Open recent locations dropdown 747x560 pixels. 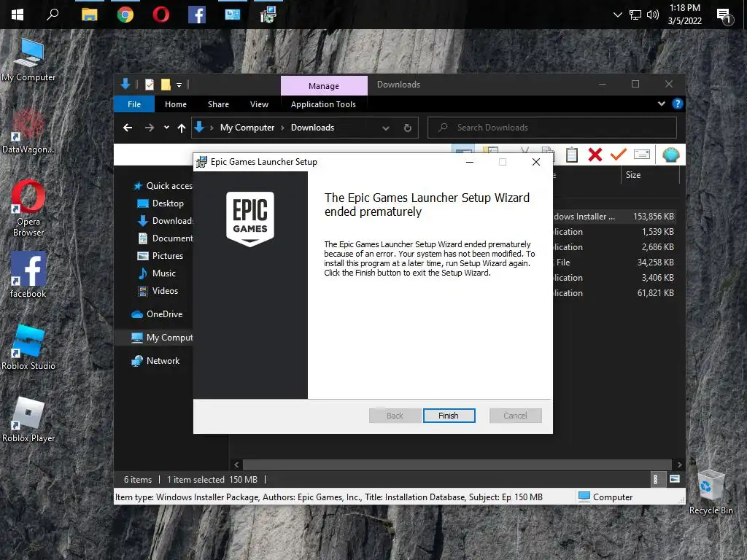[166, 128]
